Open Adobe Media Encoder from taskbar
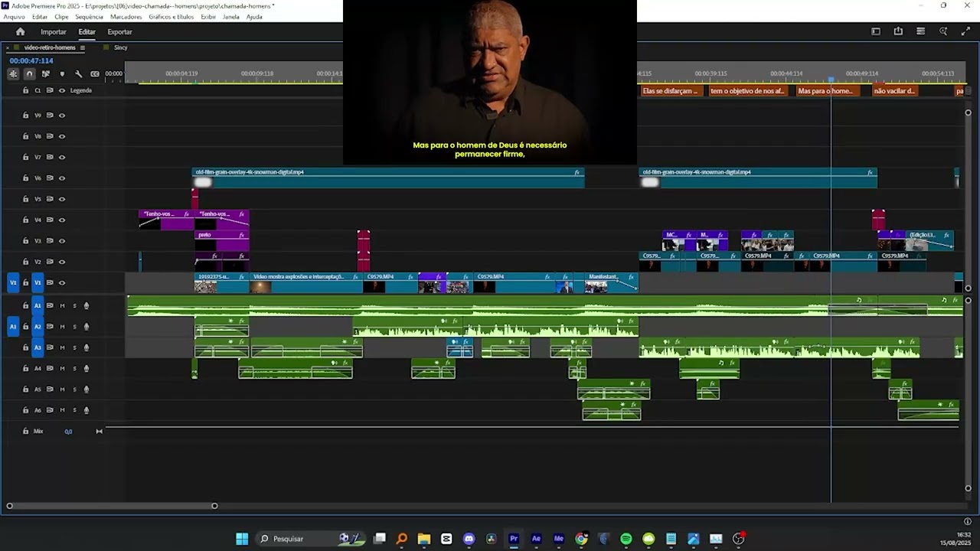This screenshot has width=980, height=551. [x=559, y=539]
